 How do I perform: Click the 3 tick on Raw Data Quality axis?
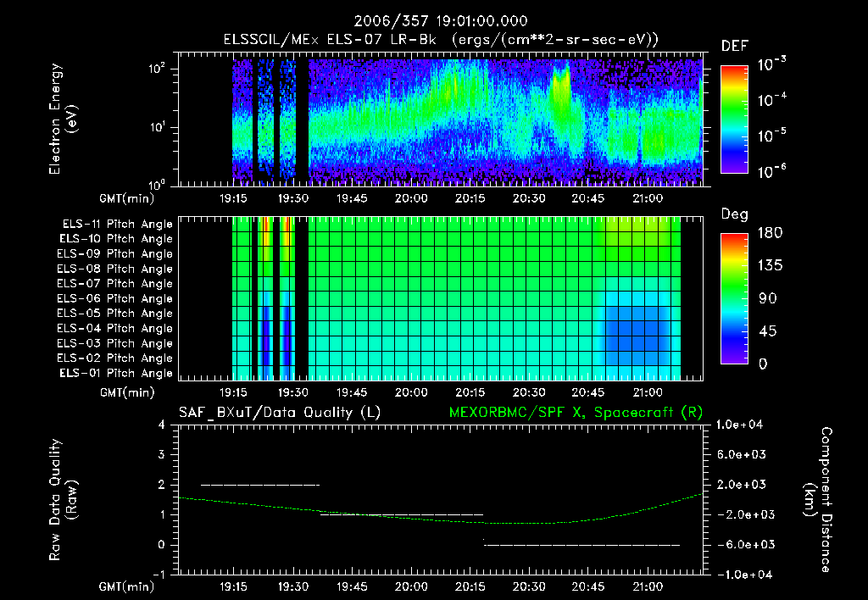[162, 454]
